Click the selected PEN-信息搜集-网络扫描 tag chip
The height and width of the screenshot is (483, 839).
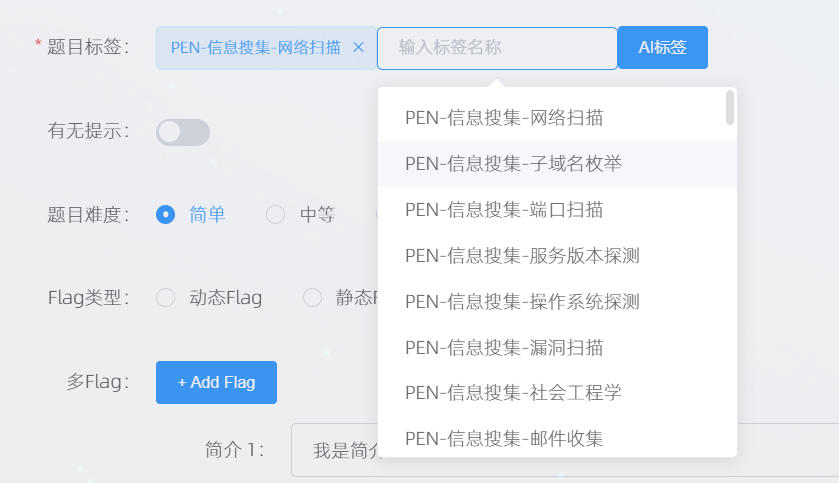[x=256, y=48]
